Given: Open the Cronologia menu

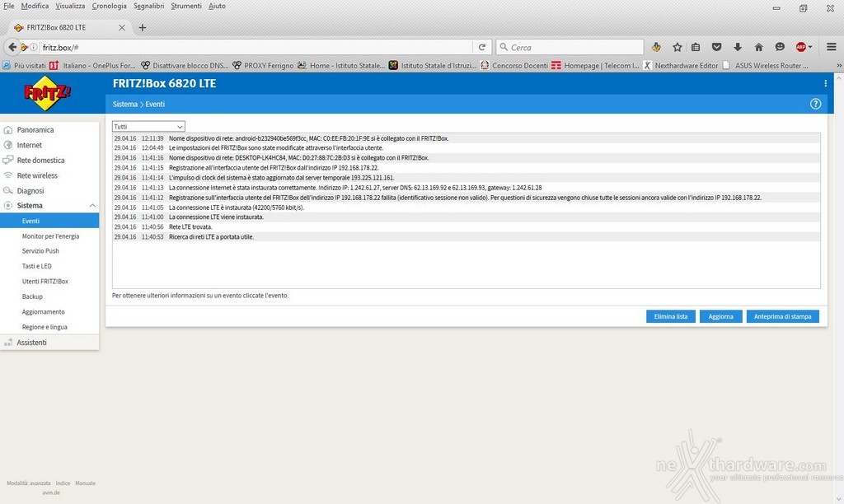Looking at the screenshot, I should coord(110,6).
